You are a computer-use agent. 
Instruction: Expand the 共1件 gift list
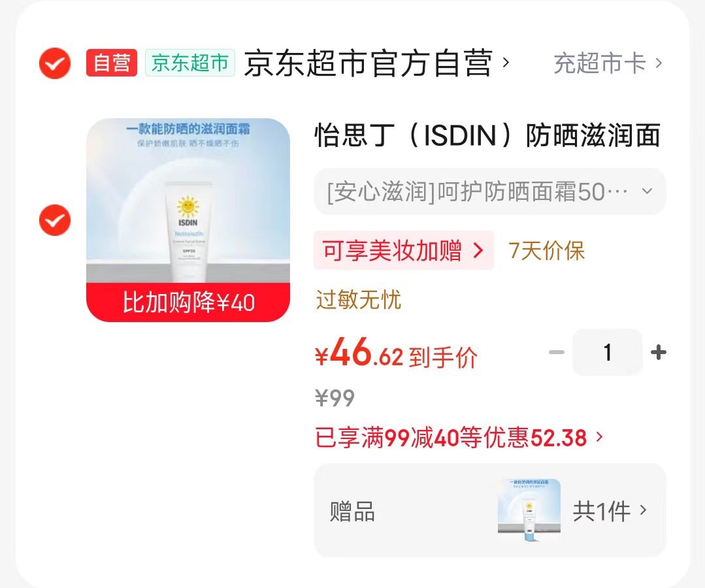(610, 511)
